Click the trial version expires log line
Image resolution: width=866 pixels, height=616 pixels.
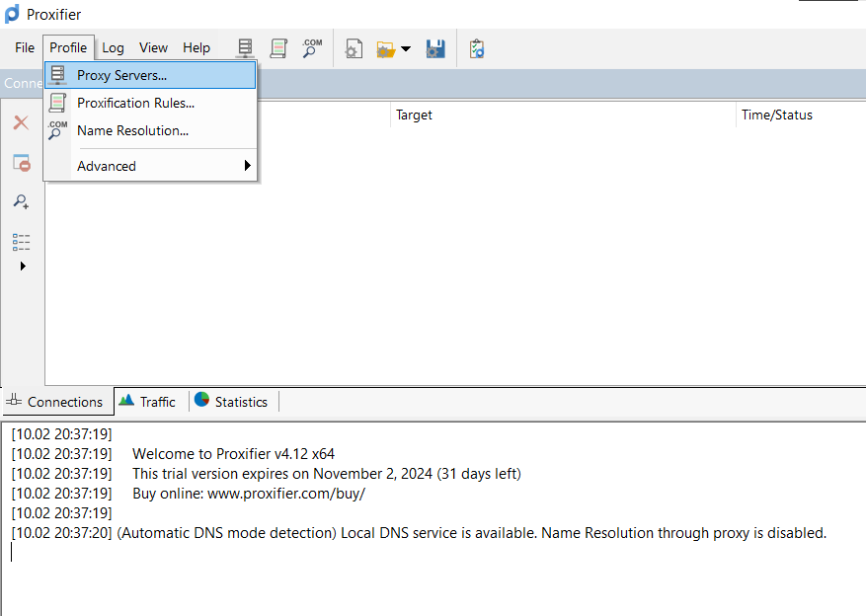327,474
